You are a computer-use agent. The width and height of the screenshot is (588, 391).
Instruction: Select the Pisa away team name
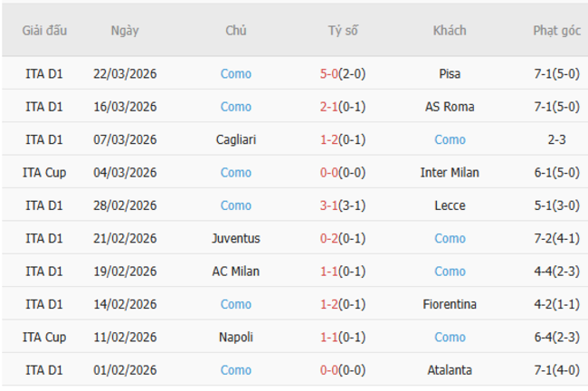[450, 74]
